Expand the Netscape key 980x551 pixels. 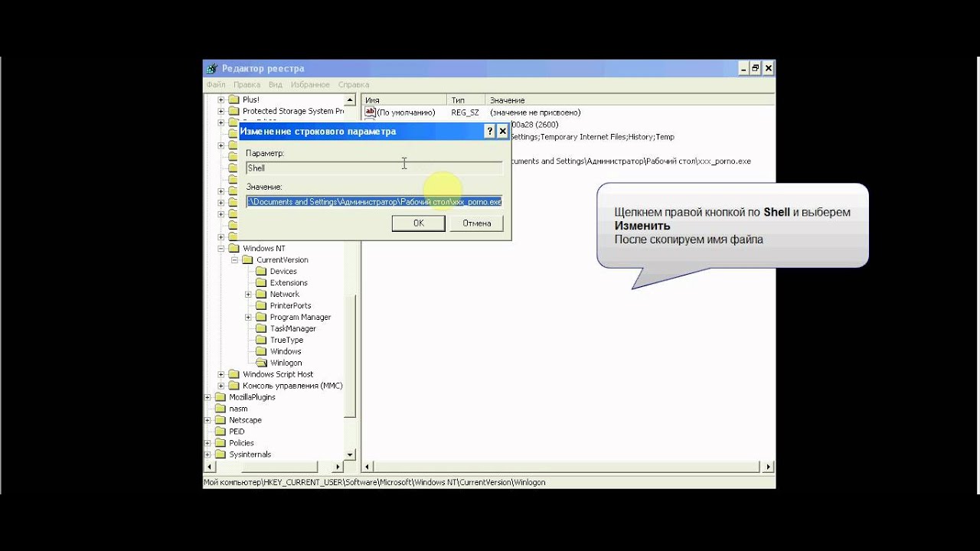(x=207, y=420)
